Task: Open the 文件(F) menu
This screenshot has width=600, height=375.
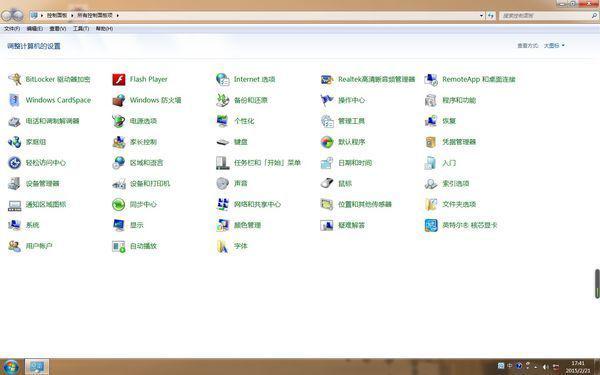Action: point(12,29)
